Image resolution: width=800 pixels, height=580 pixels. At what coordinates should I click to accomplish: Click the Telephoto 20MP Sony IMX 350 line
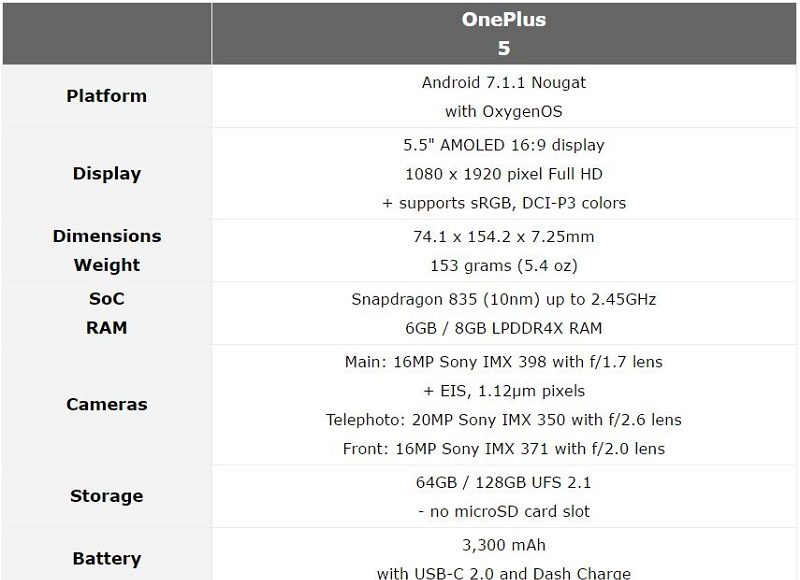[504, 419]
